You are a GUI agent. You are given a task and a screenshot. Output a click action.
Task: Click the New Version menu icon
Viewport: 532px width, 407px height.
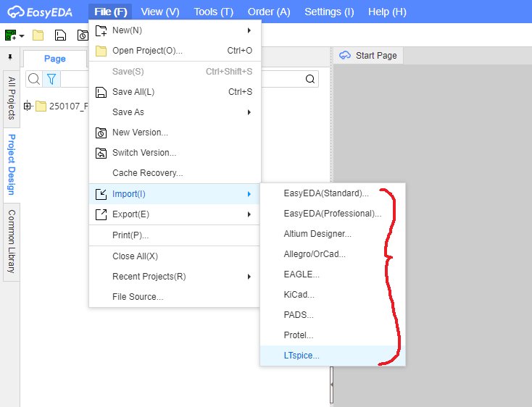point(101,133)
